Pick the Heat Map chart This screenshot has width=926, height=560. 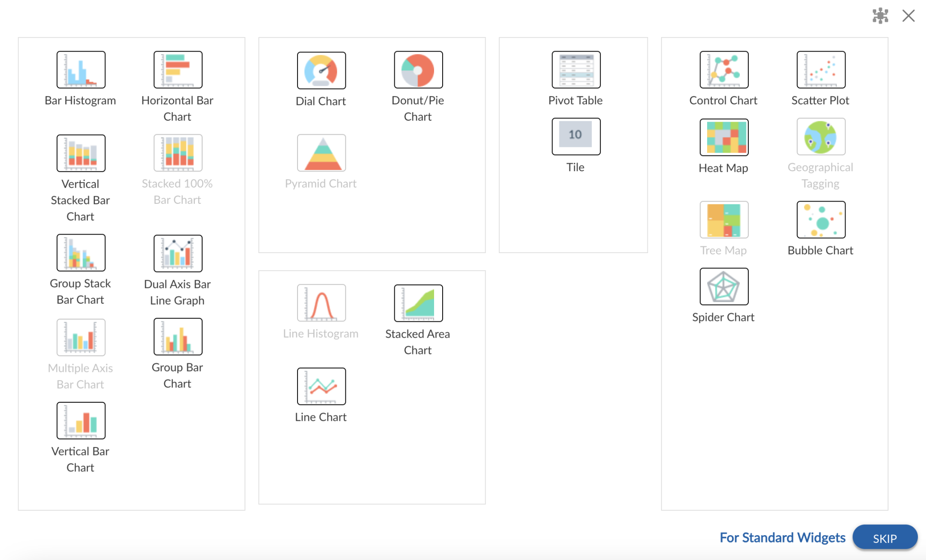723,137
